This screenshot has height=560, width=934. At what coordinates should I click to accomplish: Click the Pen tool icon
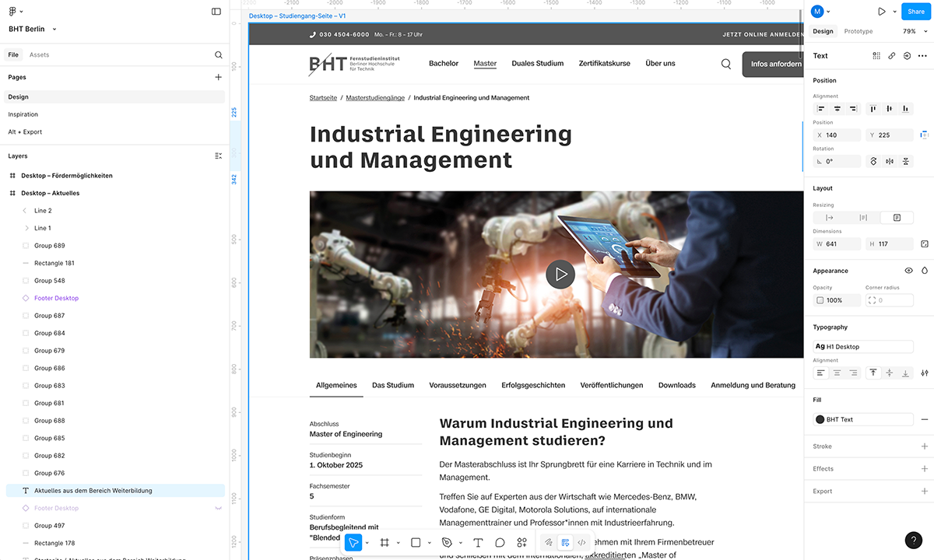point(447,542)
